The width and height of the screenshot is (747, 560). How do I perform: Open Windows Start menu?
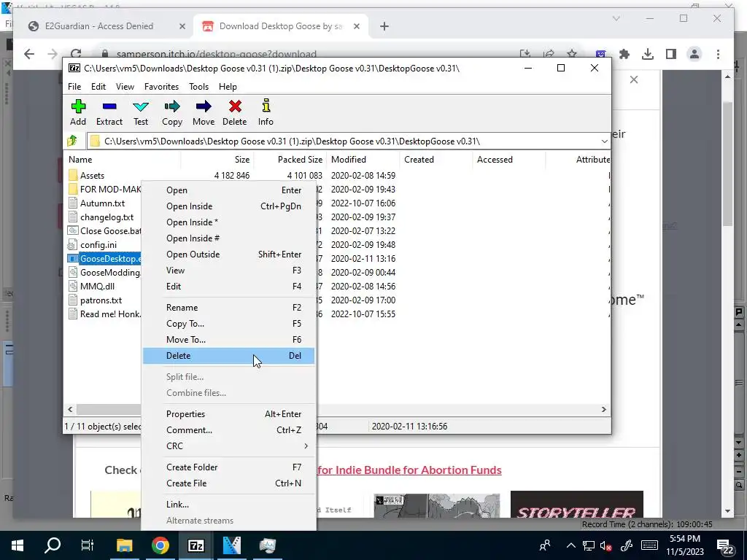click(18, 545)
